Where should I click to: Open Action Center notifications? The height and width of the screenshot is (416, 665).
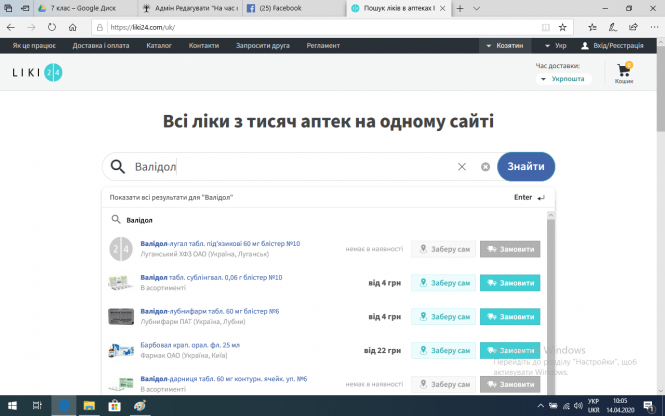(648, 406)
